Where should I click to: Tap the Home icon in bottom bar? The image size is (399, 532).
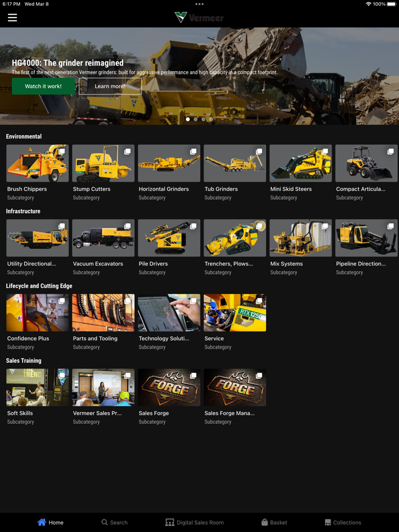click(x=42, y=522)
